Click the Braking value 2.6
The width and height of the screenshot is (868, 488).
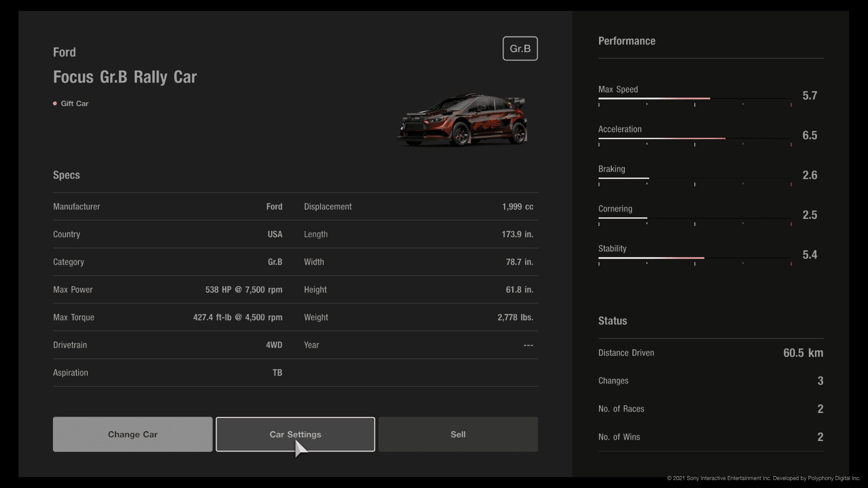(810, 175)
